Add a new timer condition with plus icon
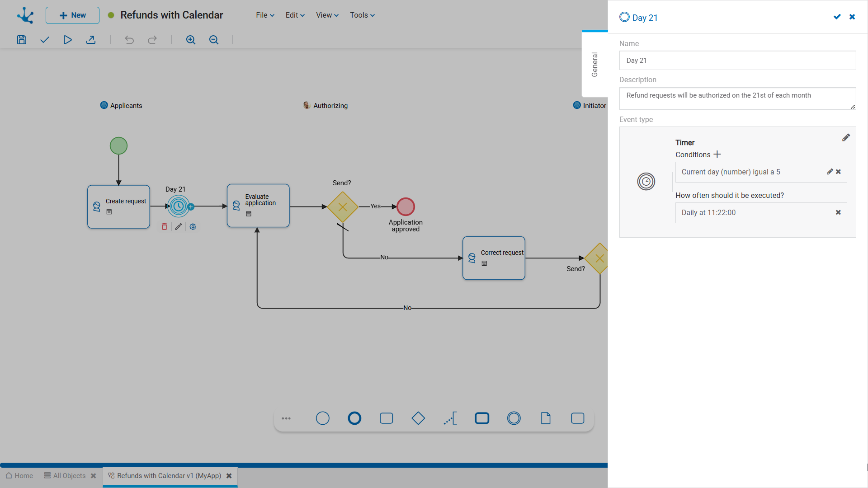 pos(717,155)
